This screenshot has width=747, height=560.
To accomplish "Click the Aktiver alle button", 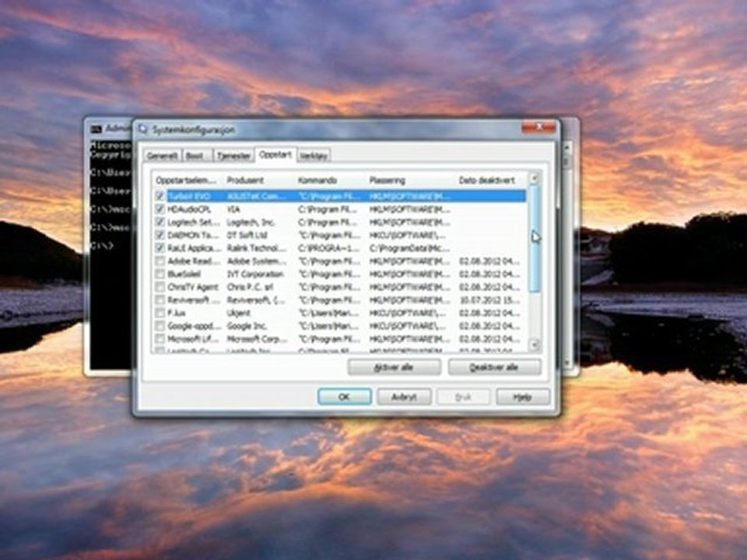I will point(394,367).
